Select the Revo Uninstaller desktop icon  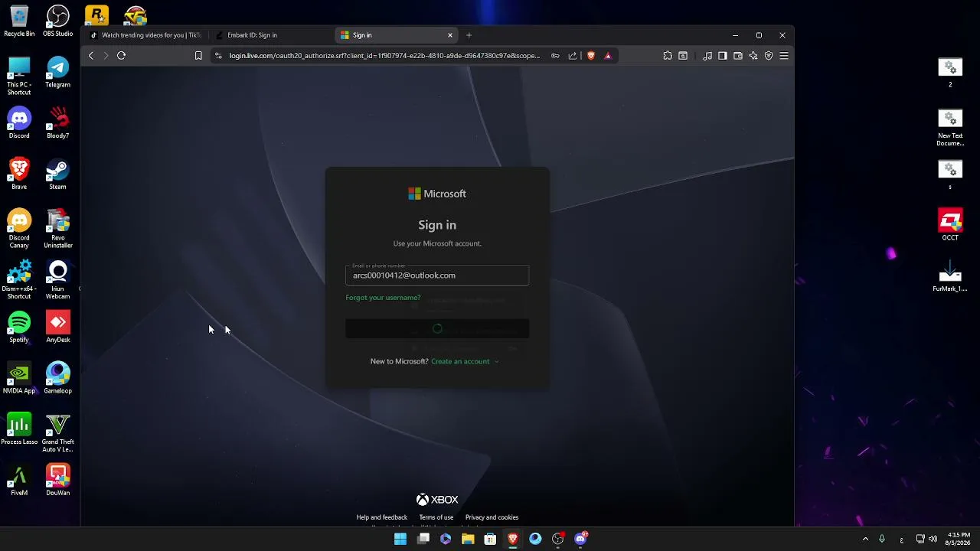click(x=58, y=229)
